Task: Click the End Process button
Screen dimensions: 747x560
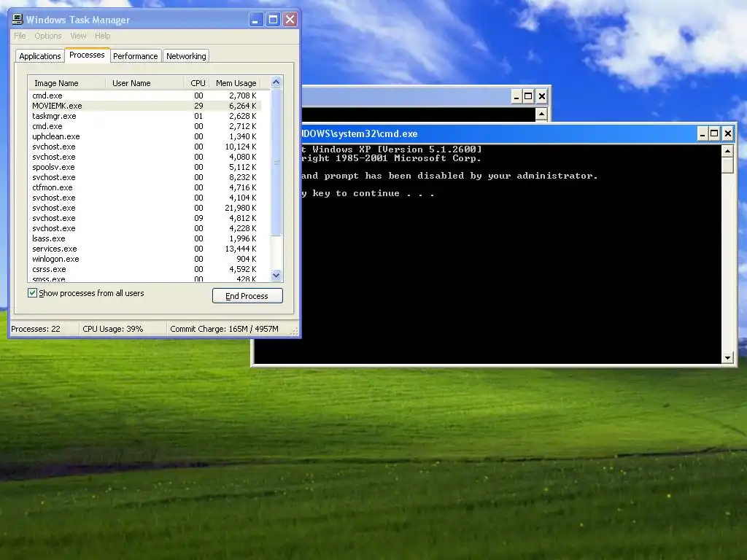Action: [x=247, y=296]
